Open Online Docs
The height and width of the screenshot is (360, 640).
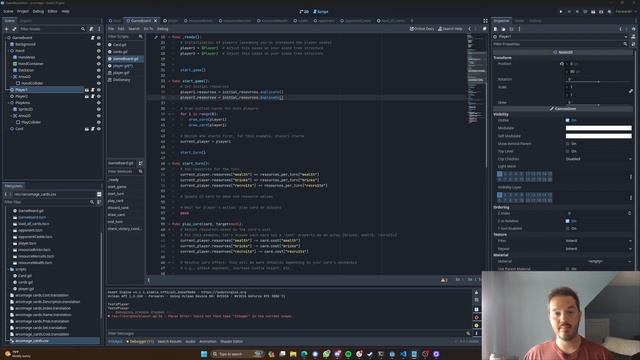pyautogui.click(x=422, y=29)
